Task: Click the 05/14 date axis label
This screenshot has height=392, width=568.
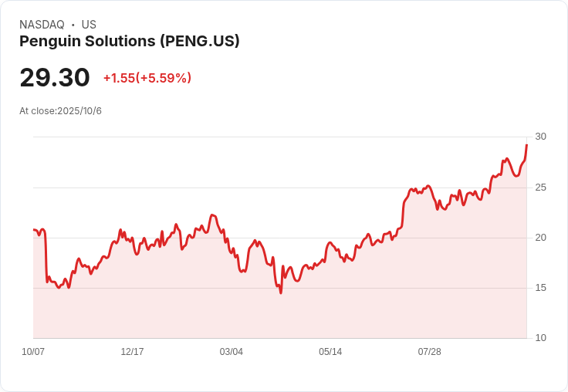Action: [x=330, y=351]
